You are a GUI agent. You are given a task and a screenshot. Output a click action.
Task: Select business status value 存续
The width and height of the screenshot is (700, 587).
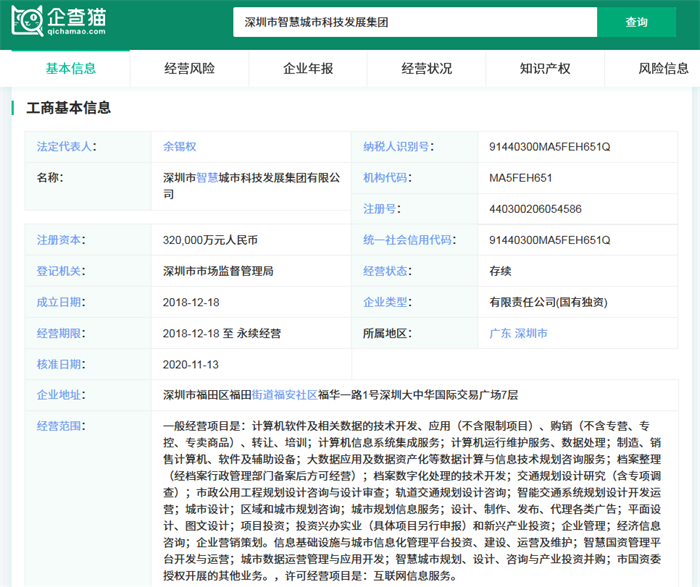[500, 271]
